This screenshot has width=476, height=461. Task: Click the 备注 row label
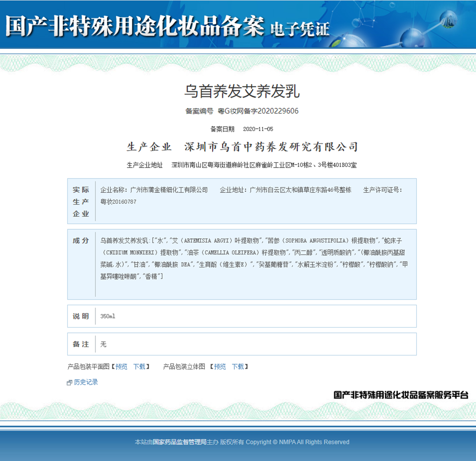pyautogui.click(x=81, y=344)
